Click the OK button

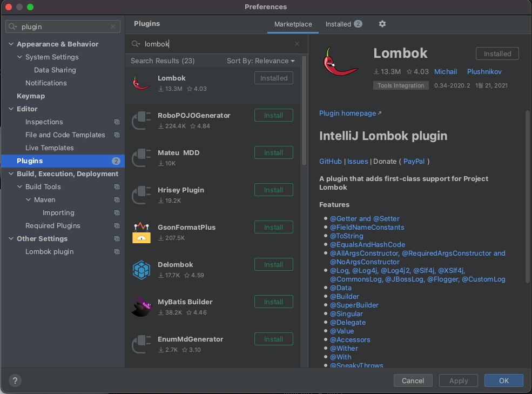(503, 380)
